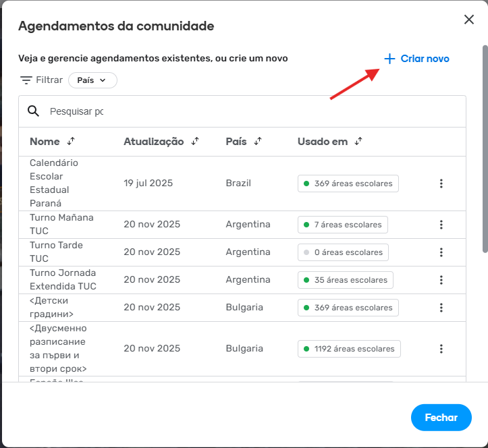Viewport: 488px width, 448px height.
Task: Expand the País filter dropdown
Action: pyautogui.click(x=92, y=80)
